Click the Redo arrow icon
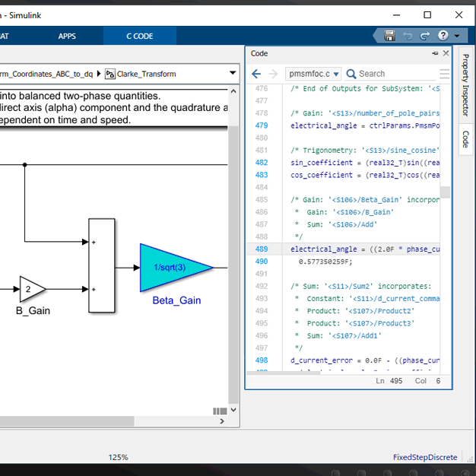 pos(425,36)
